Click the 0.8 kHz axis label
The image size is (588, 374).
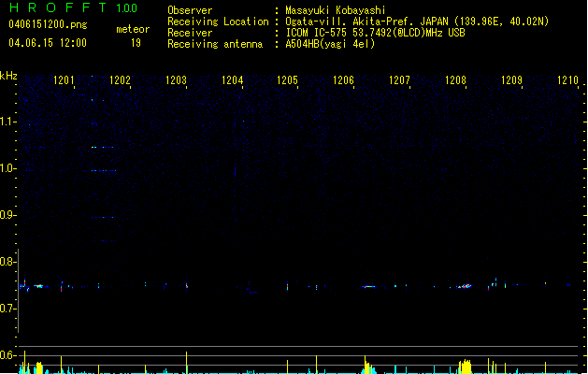click(7, 262)
